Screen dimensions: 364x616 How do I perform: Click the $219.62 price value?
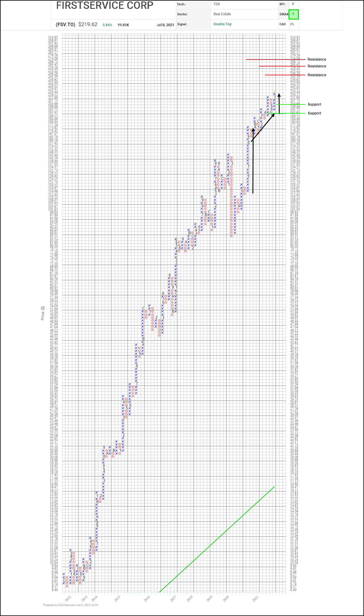[x=88, y=24]
